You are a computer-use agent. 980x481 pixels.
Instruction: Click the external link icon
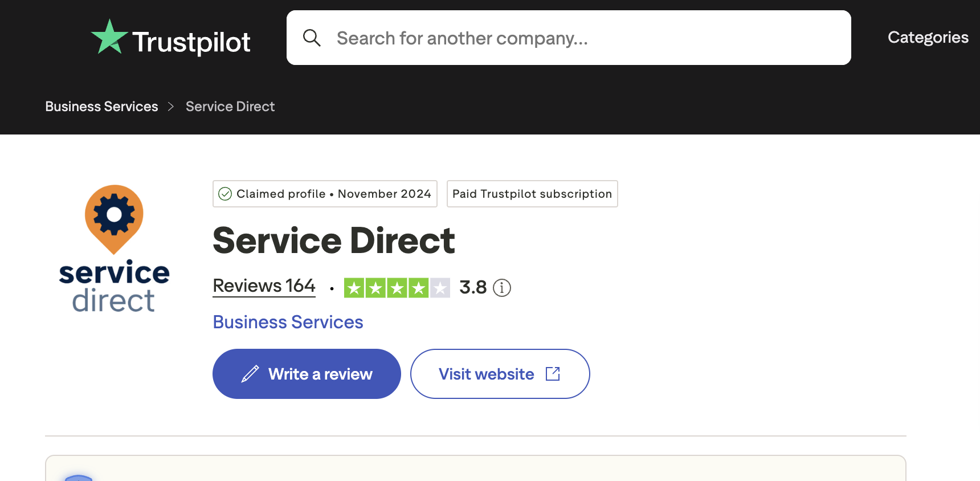coord(553,374)
